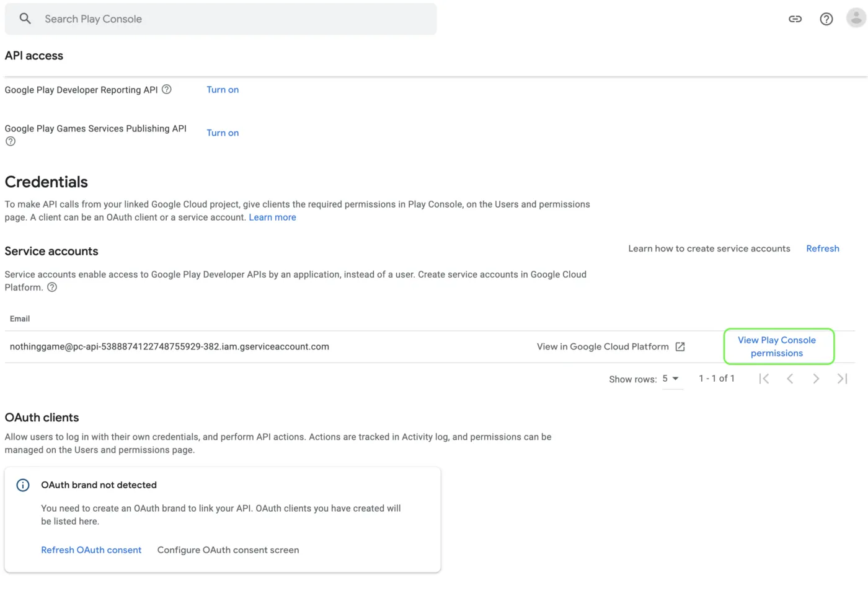
Task: Go to the previous page of rows
Action: click(790, 379)
